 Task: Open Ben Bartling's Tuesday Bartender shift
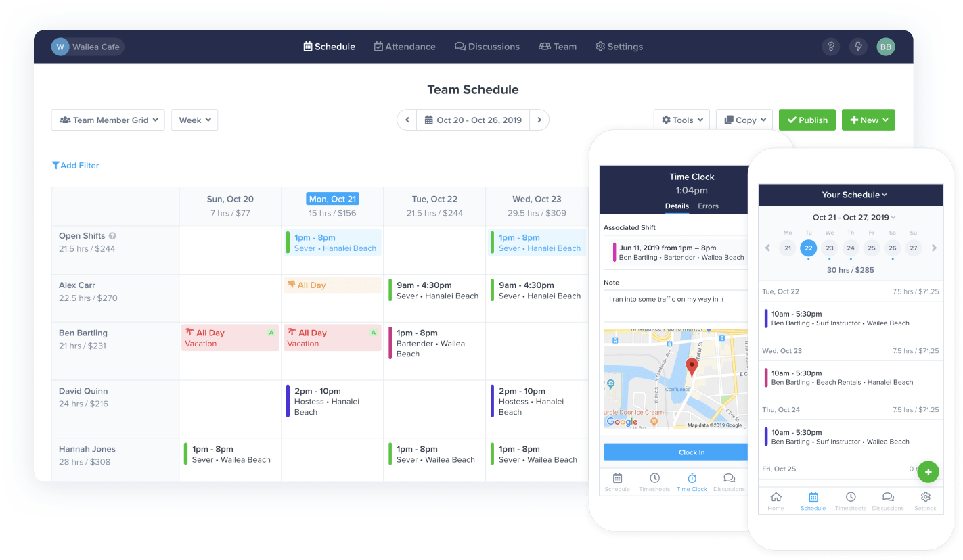(x=434, y=343)
